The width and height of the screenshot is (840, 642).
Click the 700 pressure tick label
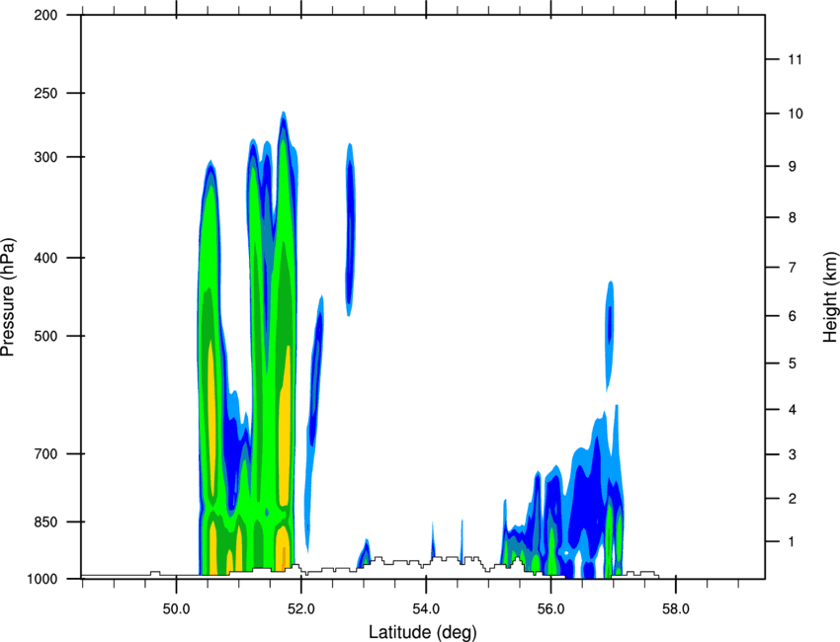45,454
